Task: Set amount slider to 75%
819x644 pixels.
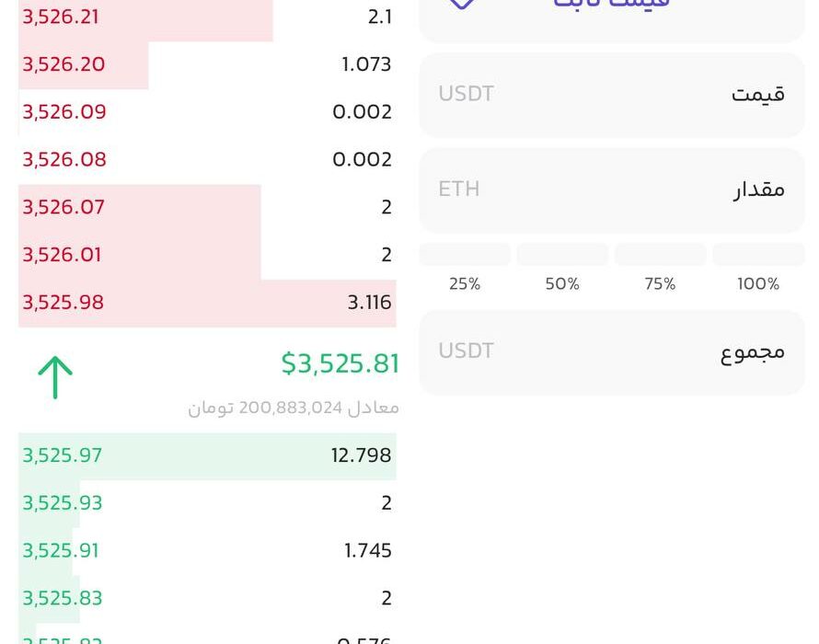Action: 660,255
